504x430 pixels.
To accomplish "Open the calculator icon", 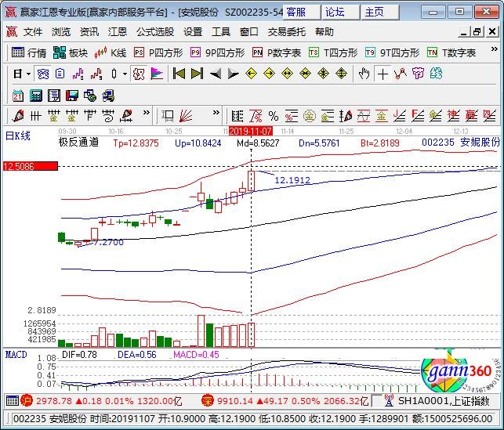I will [36, 96].
